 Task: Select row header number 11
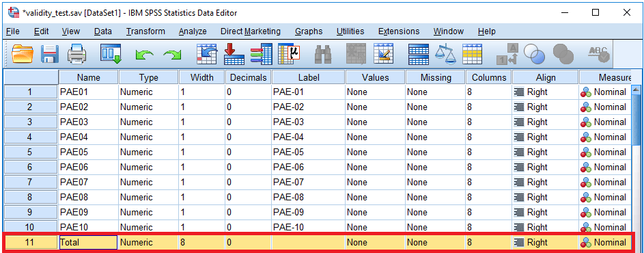click(31, 242)
